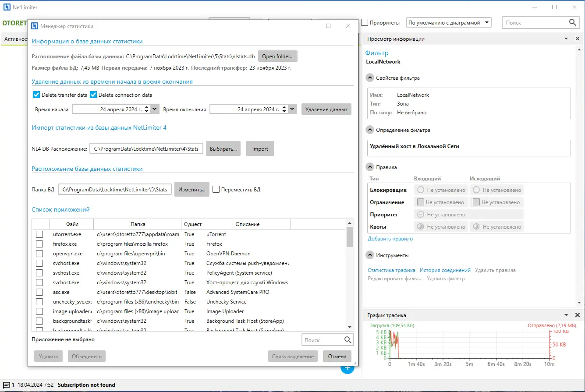This screenshot has height=392, width=585.
Task: Focus the Папка БД path field
Action: [x=115, y=190]
